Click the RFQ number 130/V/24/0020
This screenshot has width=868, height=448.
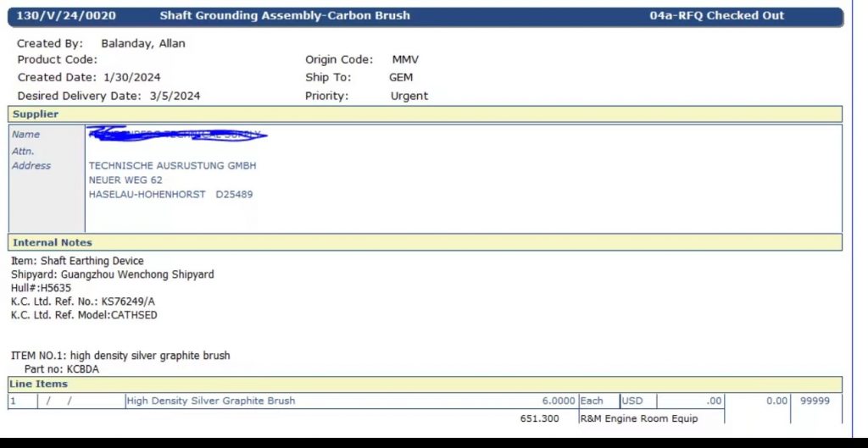tap(66, 16)
